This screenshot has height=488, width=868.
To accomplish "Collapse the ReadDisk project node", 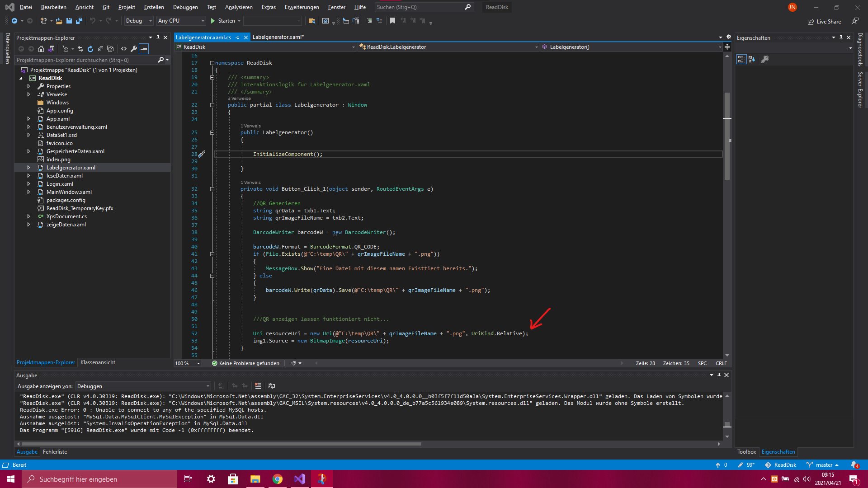I will (21, 78).
